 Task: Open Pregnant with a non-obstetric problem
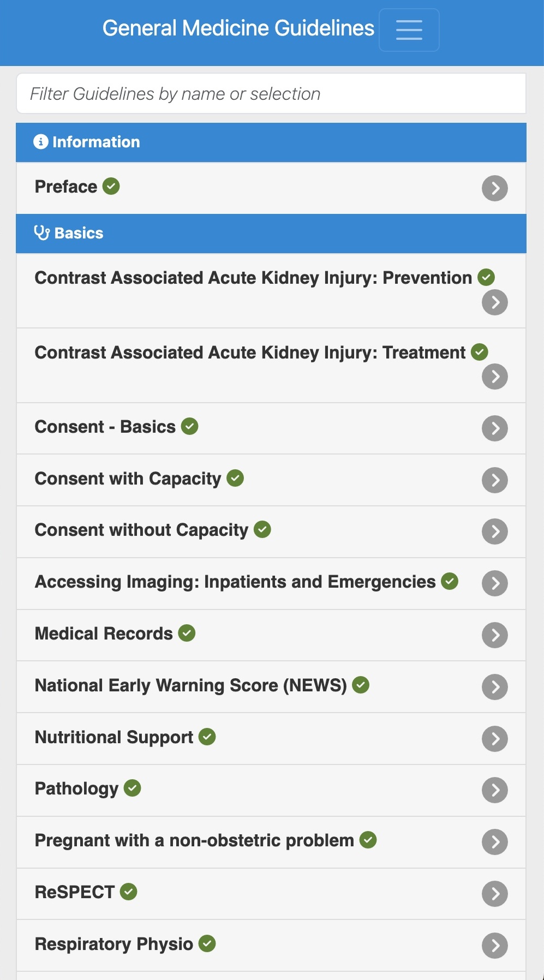click(194, 841)
